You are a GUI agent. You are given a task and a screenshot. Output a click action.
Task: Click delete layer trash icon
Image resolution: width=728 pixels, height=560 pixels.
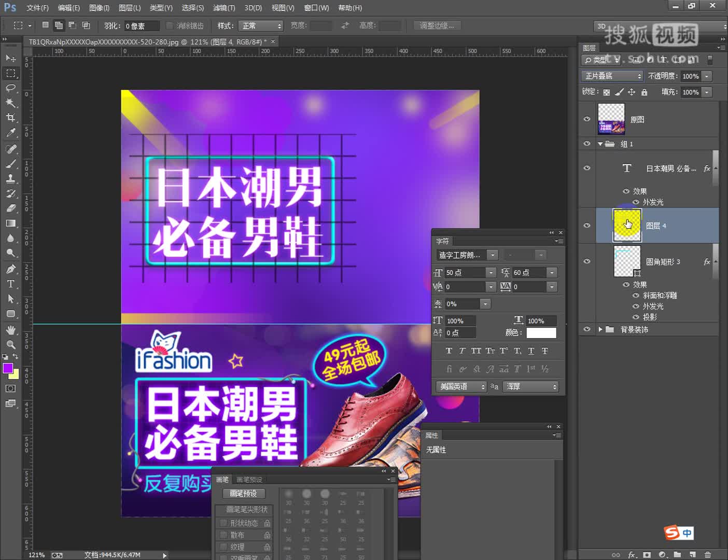pos(707,554)
